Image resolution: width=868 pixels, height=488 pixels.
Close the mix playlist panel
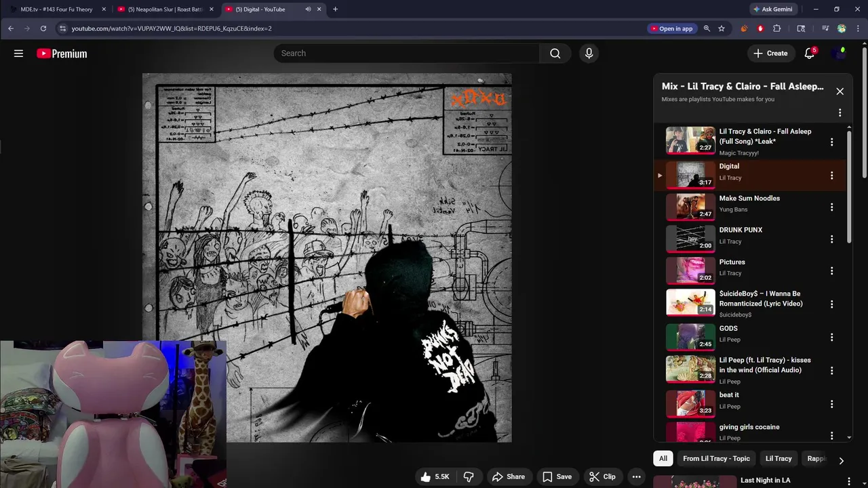pyautogui.click(x=840, y=91)
